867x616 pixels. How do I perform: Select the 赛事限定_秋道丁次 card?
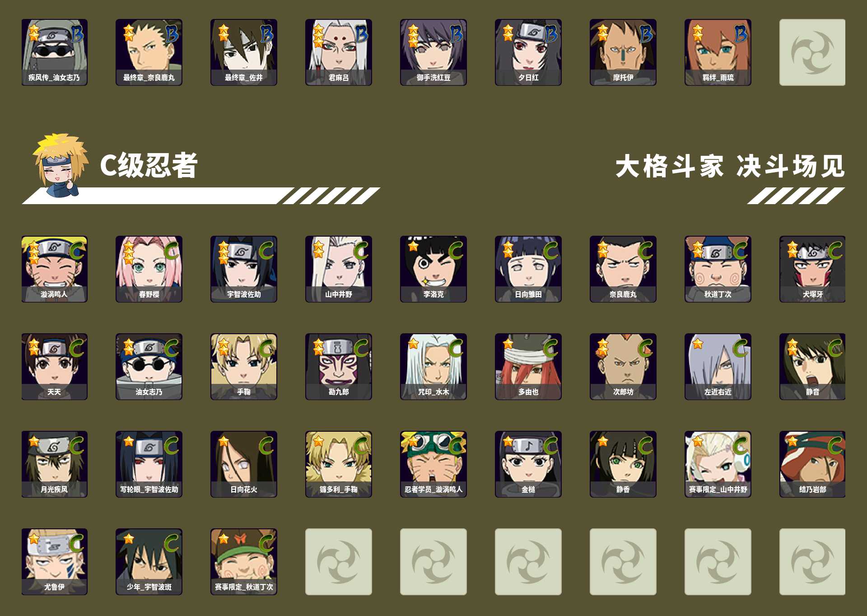[x=244, y=562]
